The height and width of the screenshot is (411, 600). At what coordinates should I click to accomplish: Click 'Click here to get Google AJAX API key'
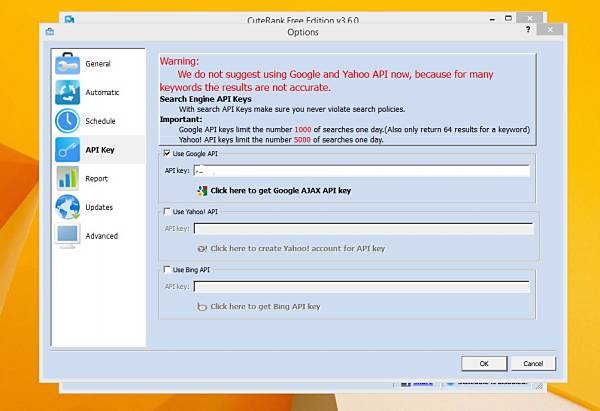[280, 191]
